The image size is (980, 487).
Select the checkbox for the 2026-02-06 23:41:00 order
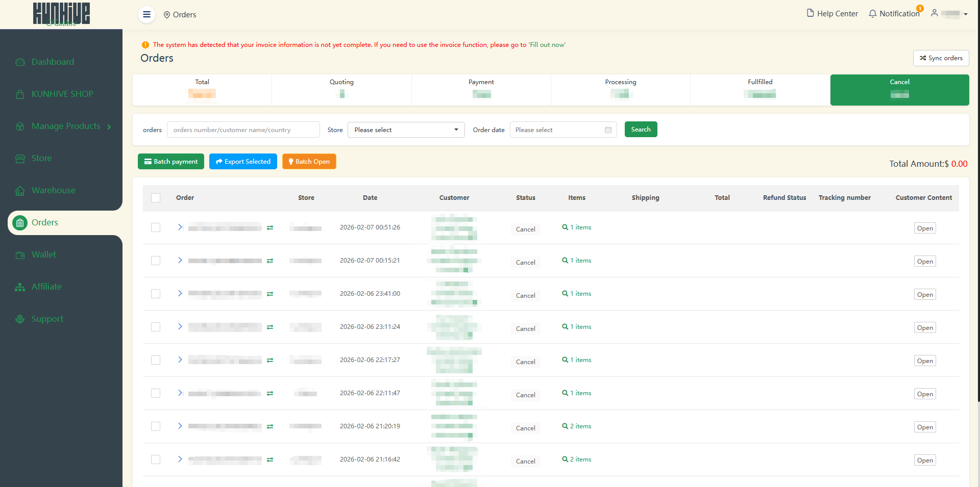[156, 294]
